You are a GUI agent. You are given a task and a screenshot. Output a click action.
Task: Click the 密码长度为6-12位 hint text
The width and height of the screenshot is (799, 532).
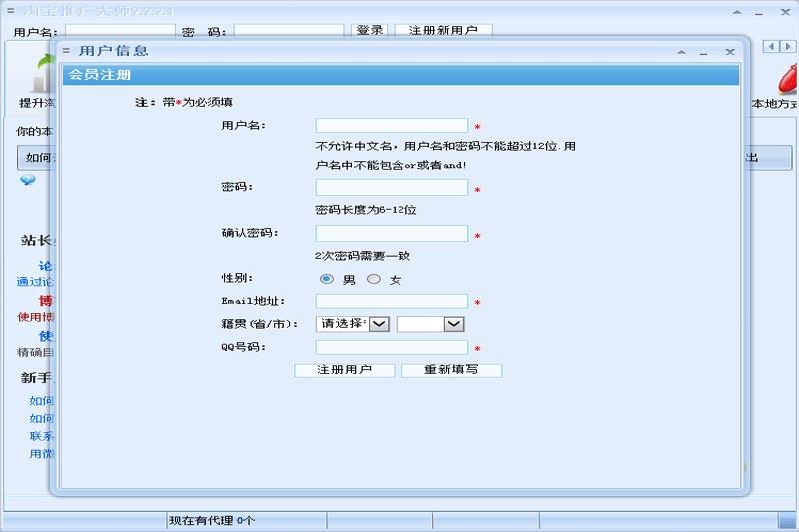(366, 210)
